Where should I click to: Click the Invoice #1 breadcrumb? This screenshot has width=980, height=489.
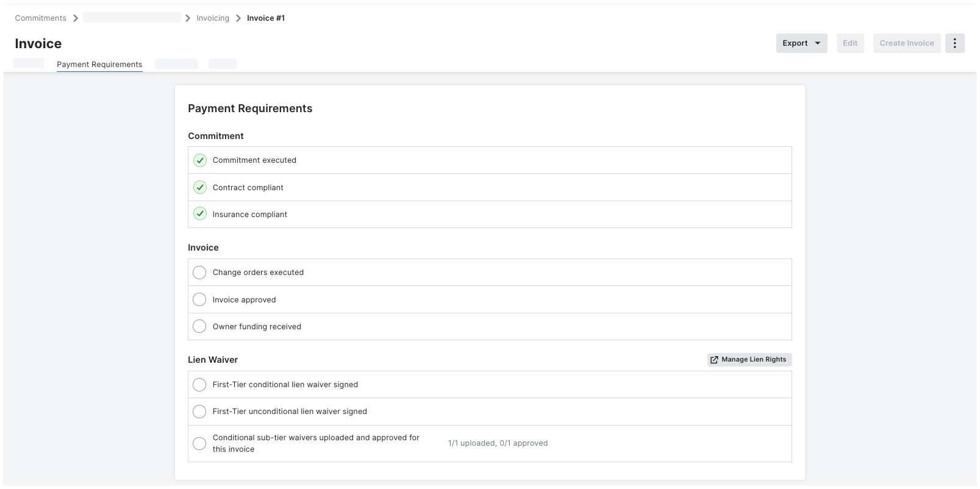(x=266, y=18)
